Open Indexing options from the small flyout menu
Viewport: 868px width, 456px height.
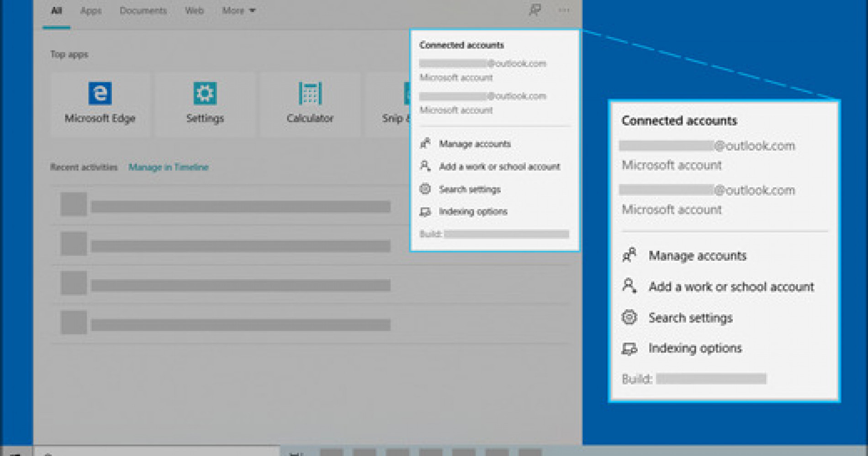pos(464,212)
